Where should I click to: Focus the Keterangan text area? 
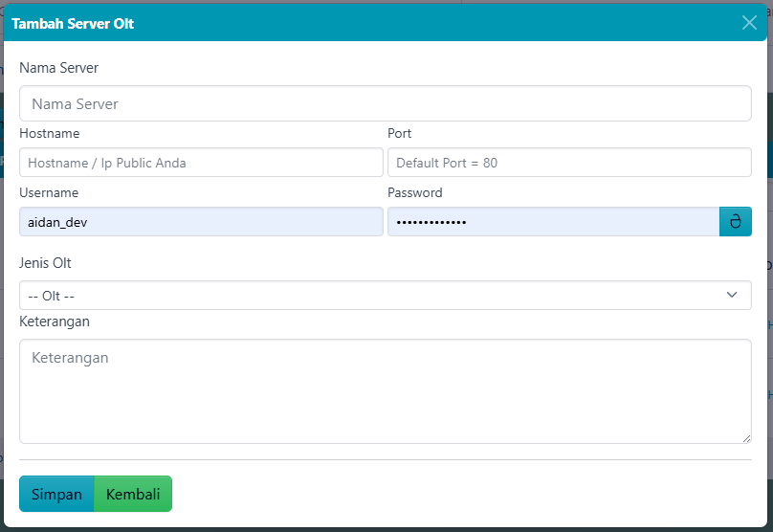385,390
